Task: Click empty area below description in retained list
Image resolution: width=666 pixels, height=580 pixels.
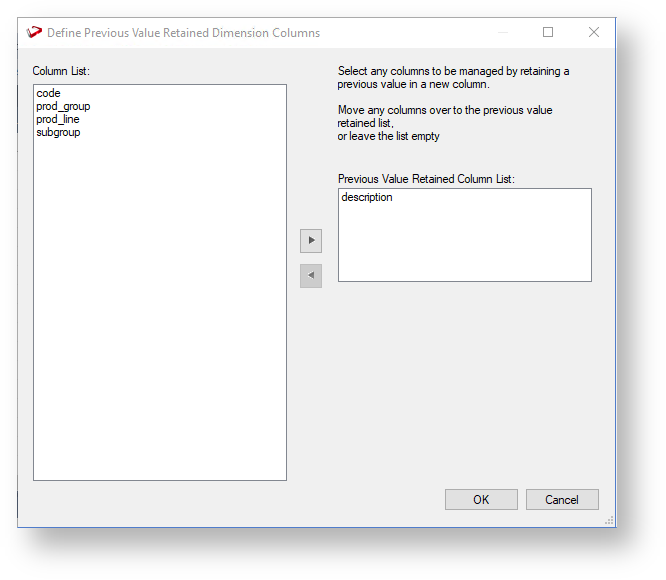Action: coord(464,245)
